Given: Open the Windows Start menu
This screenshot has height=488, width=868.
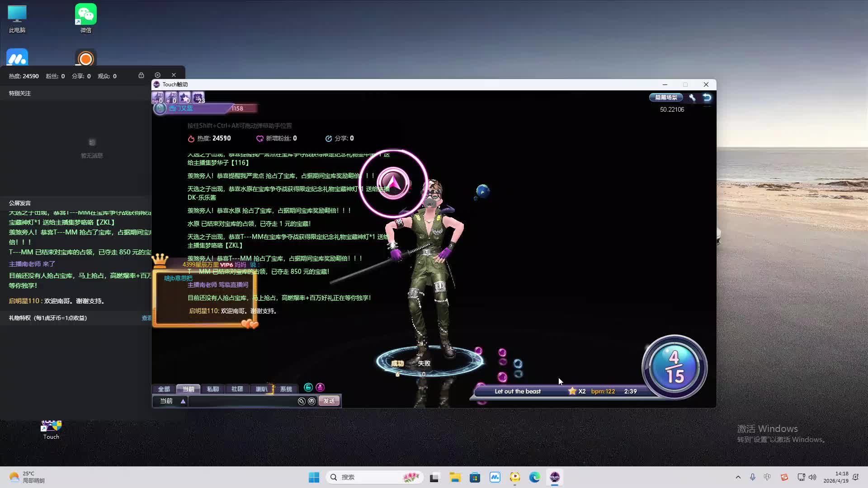Looking at the screenshot, I should pyautogui.click(x=314, y=477).
